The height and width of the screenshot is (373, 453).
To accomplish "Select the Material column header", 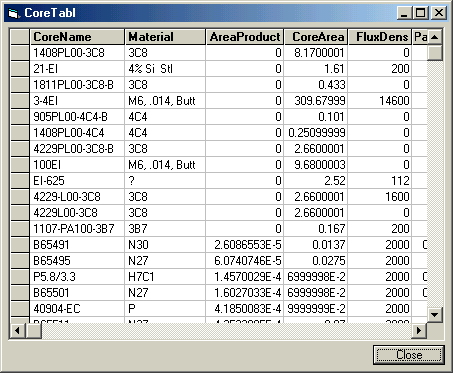I will [165, 37].
